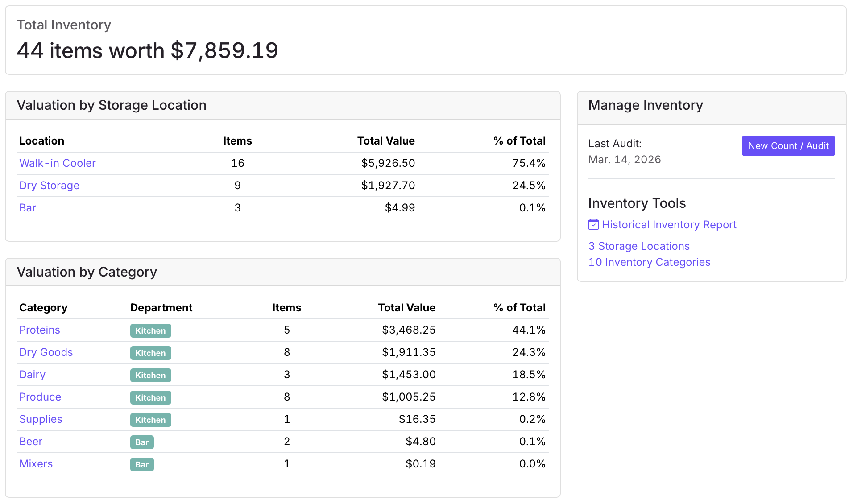Open the Dry Goods category

coord(46,352)
